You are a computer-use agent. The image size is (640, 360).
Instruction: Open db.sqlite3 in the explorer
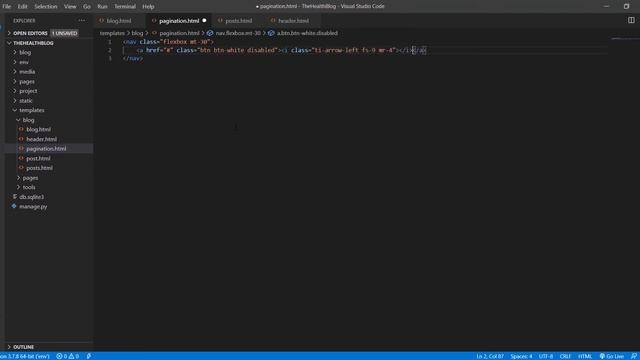(31, 197)
